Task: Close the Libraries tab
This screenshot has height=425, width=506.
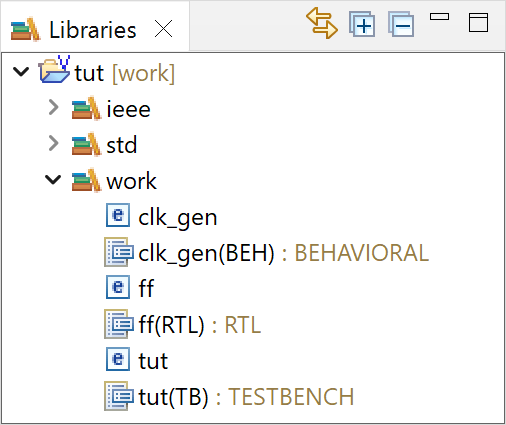Action: click(x=163, y=29)
